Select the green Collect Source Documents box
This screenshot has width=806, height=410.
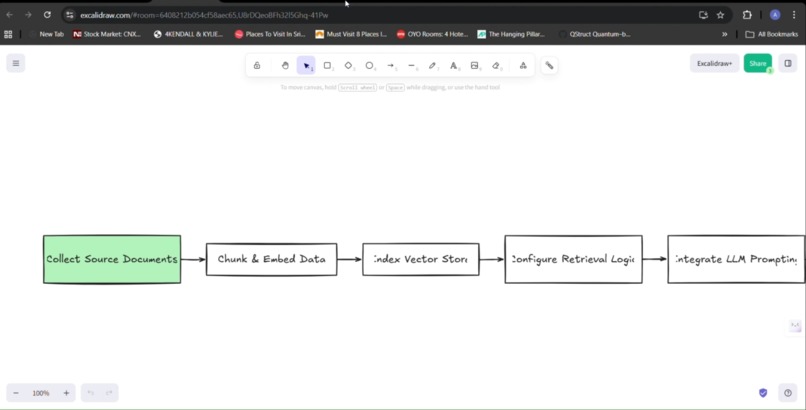[112, 259]
